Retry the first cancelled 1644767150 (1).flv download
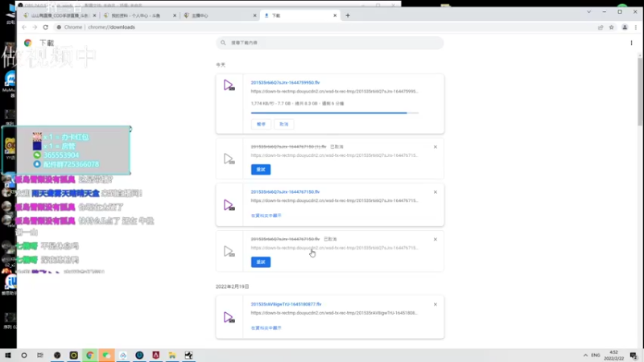Viewport: 644px width, 362px height. pyautogui.click(x=261, y=170)
